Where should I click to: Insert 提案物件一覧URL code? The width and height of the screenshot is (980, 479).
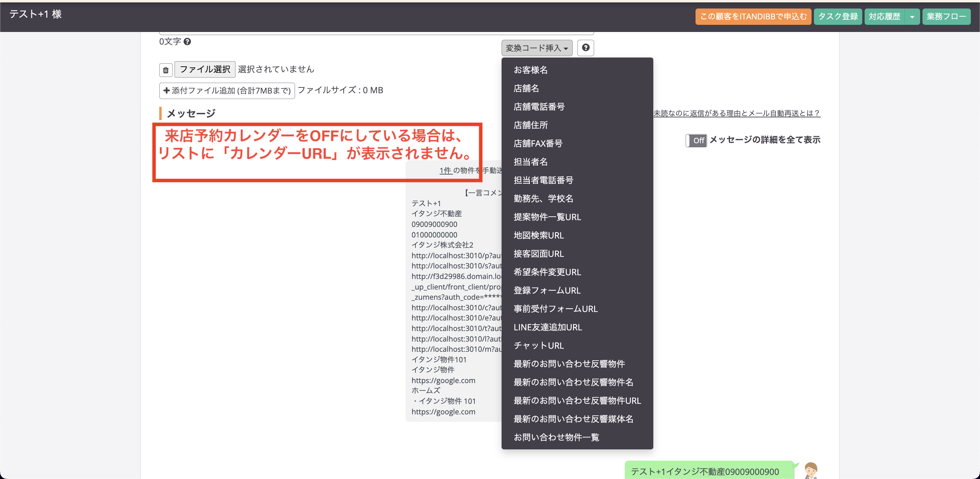click(x=577, y=217)
